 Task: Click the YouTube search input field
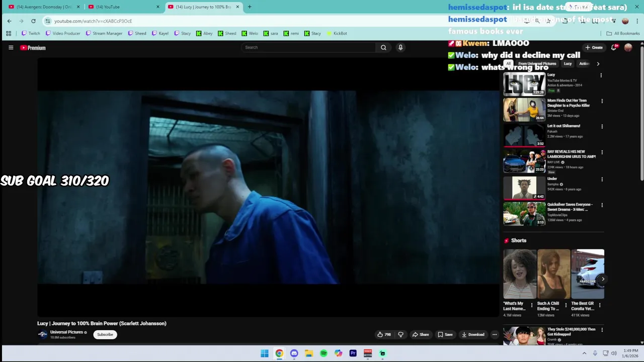point(308,47)
